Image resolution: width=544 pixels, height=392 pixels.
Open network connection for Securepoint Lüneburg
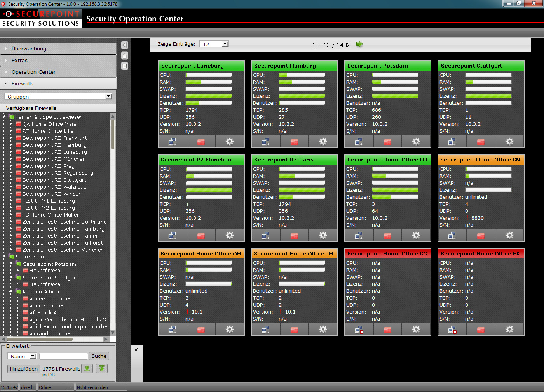(172, 142)
